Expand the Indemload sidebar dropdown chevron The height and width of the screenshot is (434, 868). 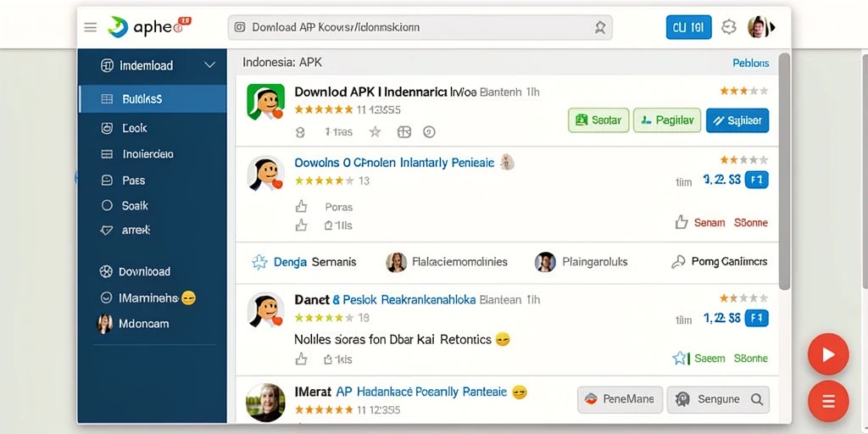(x=210, y=65)
